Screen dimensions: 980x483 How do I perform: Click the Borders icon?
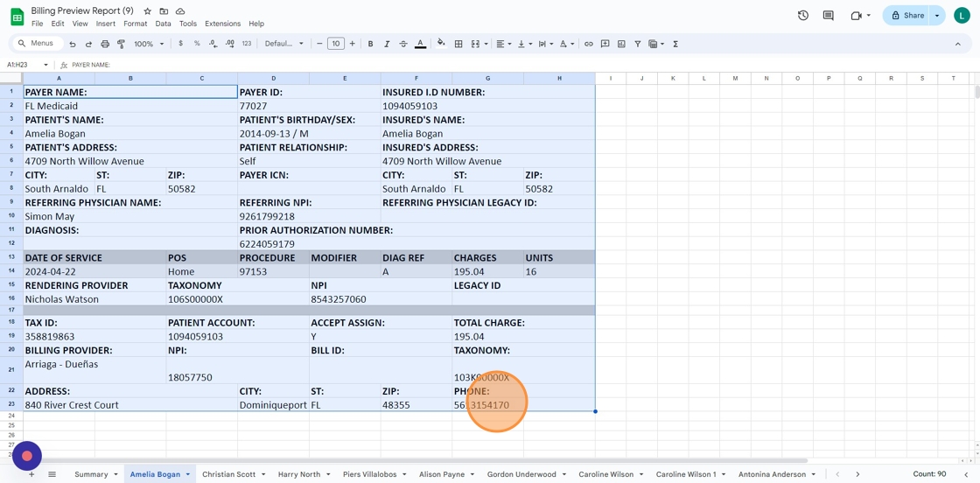pos(458,44)
